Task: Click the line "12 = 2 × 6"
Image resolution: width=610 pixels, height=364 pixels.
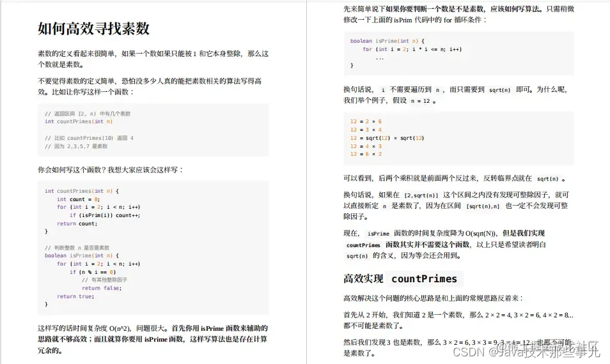Action: [x=366, y=121]
